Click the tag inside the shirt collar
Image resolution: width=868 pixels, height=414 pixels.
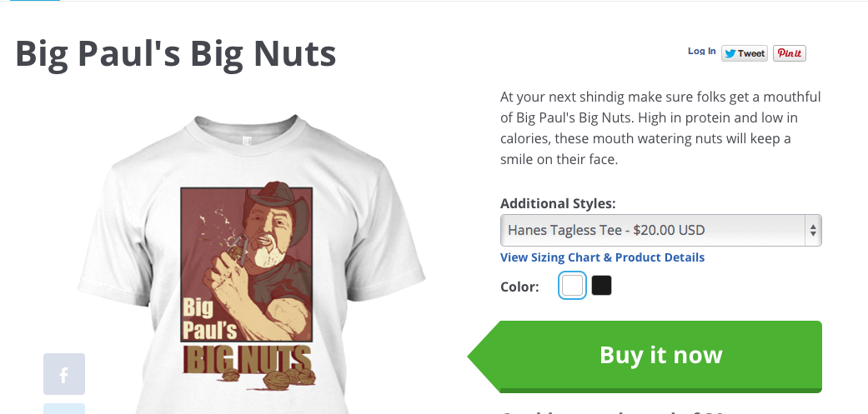pos(246,139)
